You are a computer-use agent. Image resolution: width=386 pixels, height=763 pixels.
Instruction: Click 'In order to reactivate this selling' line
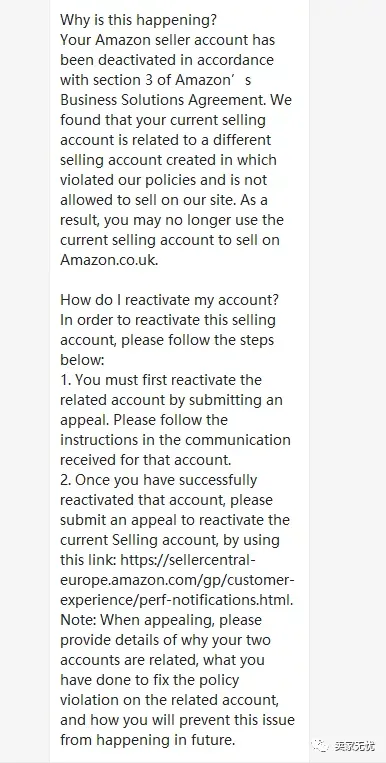(x=168, y=320)
